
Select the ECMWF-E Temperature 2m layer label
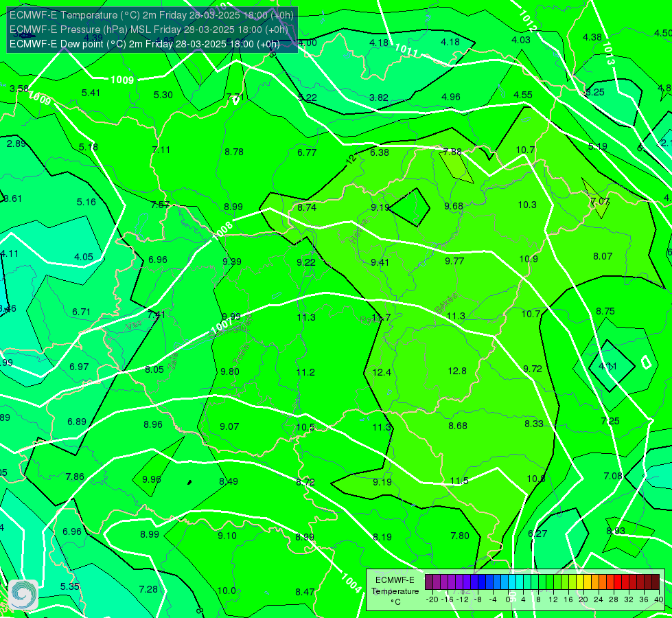(x=151, y=15)
